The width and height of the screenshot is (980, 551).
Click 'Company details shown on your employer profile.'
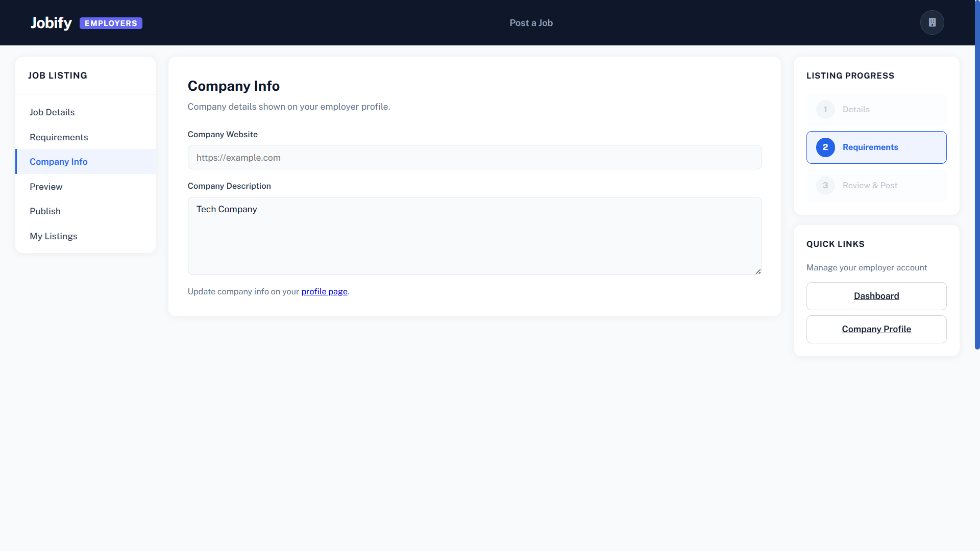click(x=289, y=107)
